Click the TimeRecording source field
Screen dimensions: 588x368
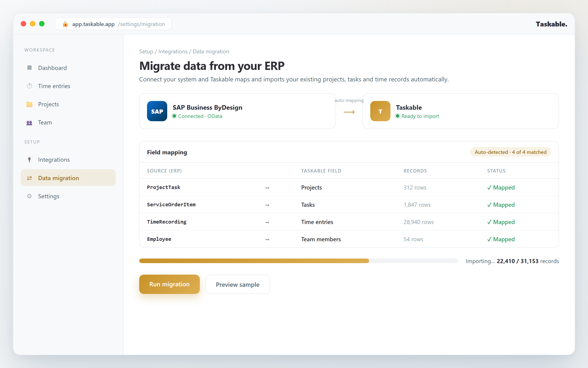click(x=167, y=222)
